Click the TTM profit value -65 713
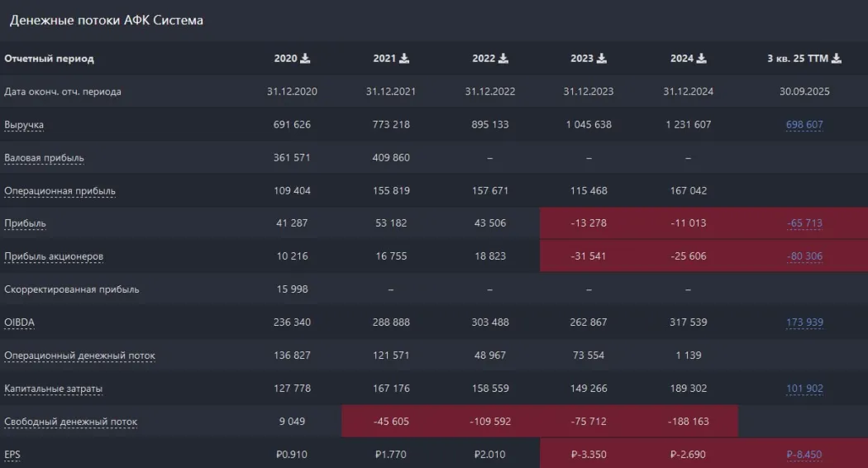868x468 pixels. tap(804, 223)
